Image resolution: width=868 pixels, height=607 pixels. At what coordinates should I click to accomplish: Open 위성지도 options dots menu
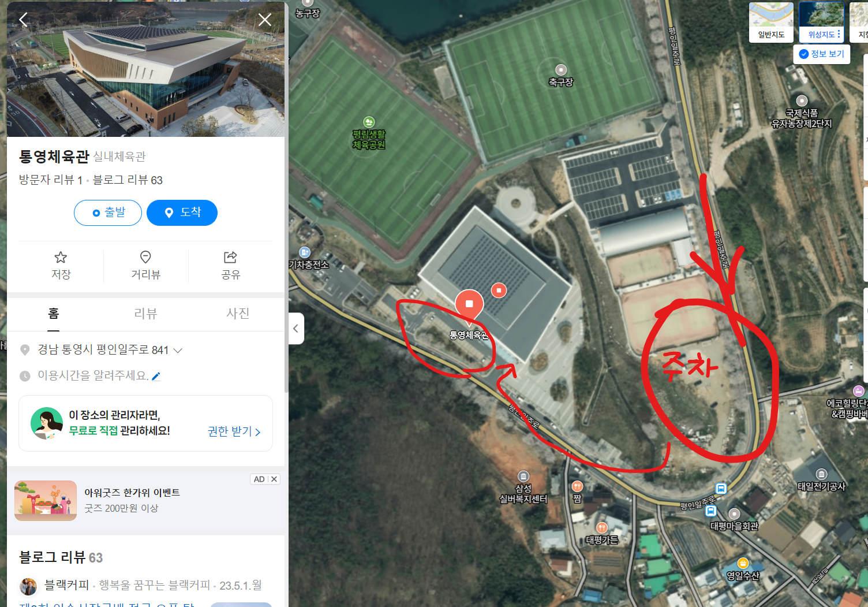tap(839, 35)
